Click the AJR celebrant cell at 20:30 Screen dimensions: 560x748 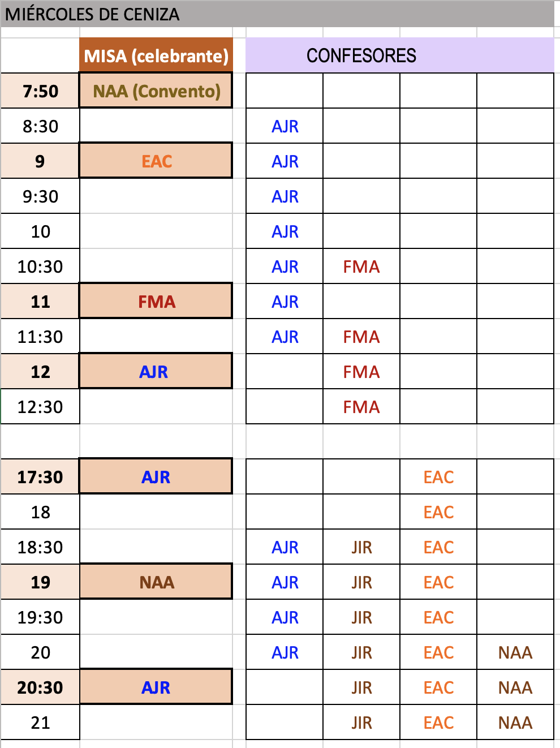coord(156,687)
